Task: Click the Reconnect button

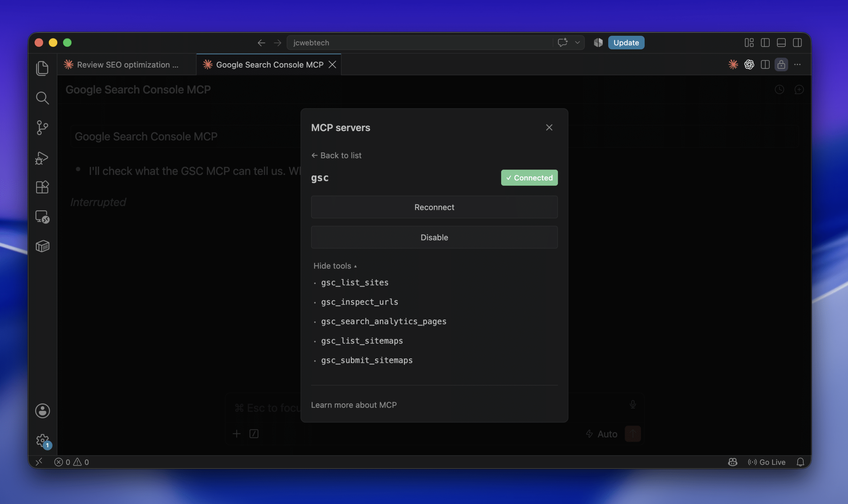Action: pyautogui.click(x=434, y=207)
